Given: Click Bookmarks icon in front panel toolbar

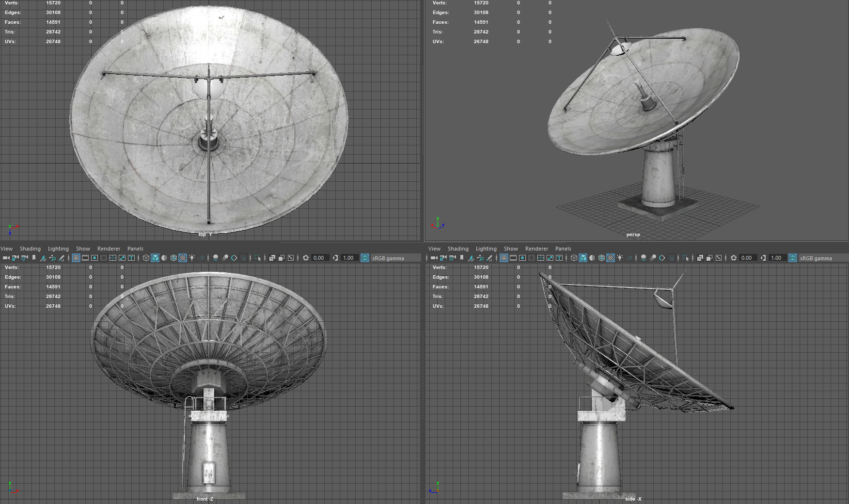Looking at the screenshot, I should point(34,258).
